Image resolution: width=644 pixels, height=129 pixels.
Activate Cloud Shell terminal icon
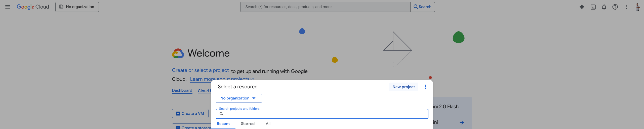(593, 7)
